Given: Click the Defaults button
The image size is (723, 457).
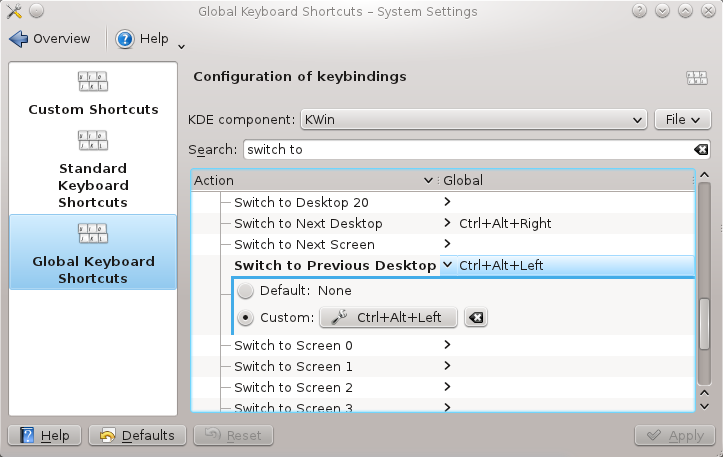Looking at the screenshot, I should tap(138, 436).
